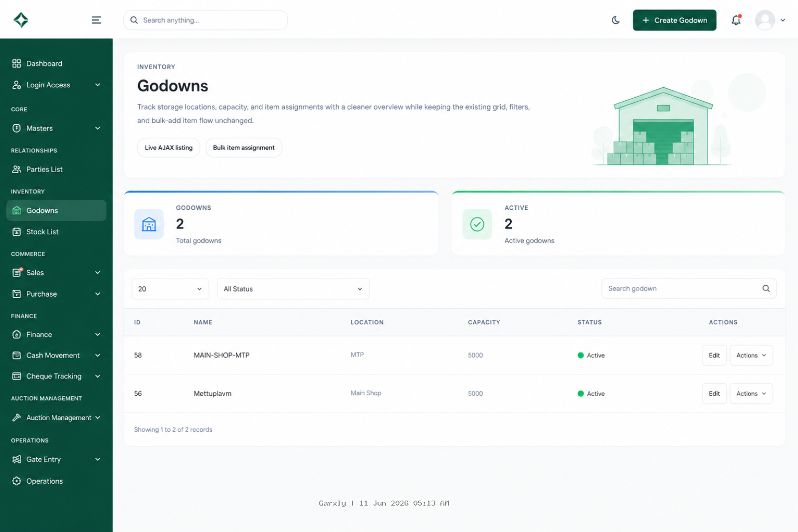Open Stock List from the sidebar
The image size is (798, 532).
(56, 232)
